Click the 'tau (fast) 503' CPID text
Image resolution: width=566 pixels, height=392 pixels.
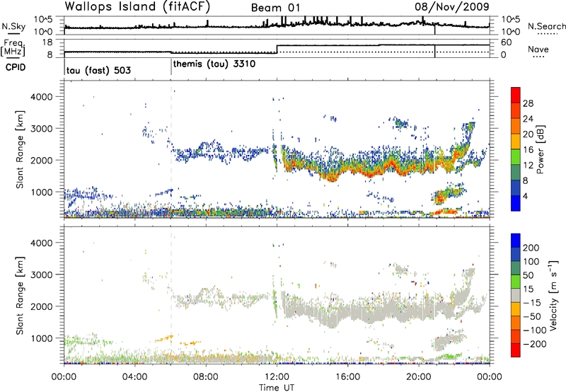pos(98,70)
